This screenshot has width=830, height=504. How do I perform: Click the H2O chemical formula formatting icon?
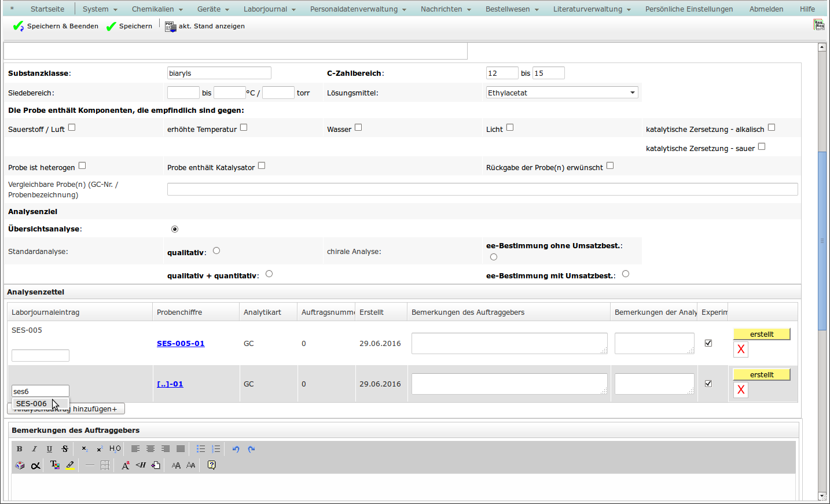115,449
